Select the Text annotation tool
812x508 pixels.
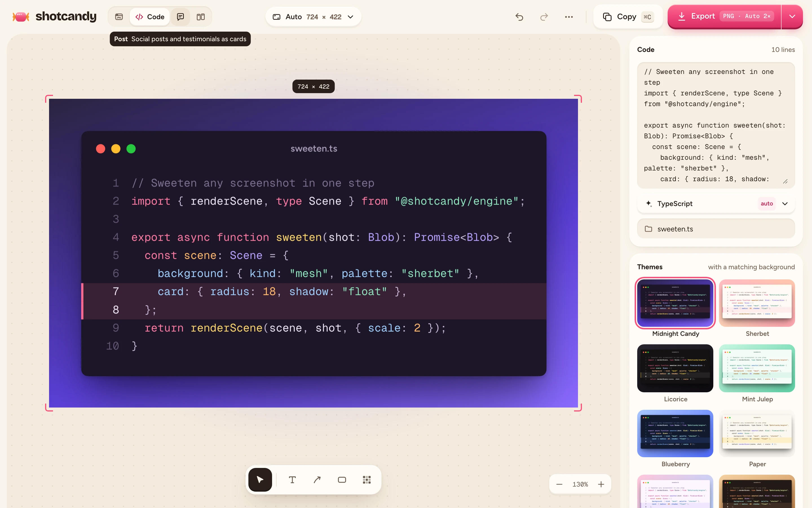292,480
